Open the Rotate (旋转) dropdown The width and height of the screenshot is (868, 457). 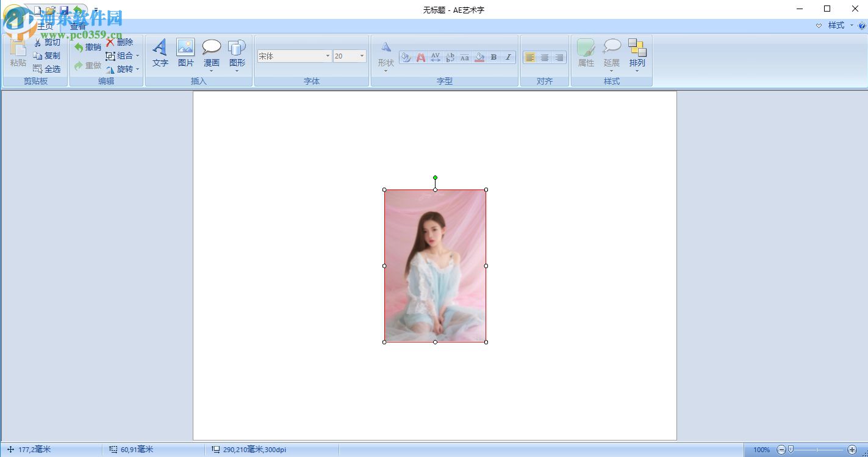123,69
